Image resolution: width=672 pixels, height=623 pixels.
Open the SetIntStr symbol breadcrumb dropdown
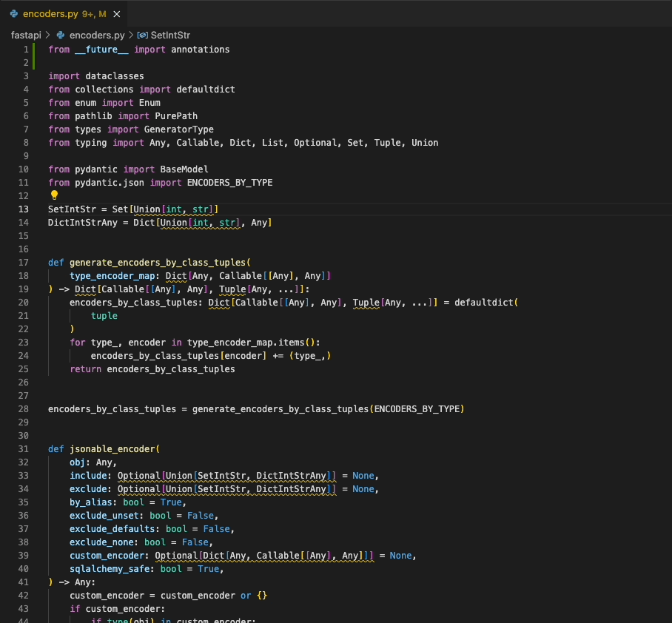click(170, 34)
